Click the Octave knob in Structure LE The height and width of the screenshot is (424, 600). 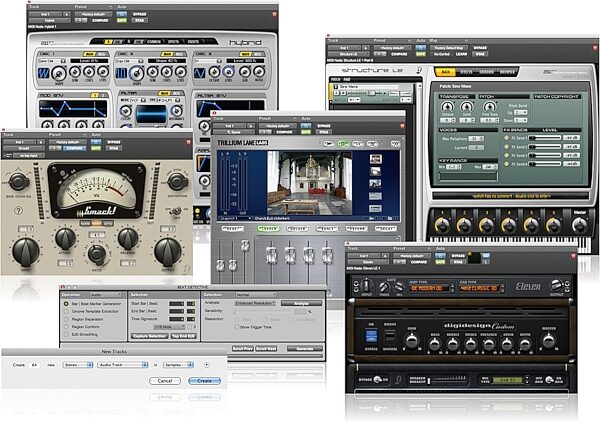pyautogui.click(x=447, y=107)
